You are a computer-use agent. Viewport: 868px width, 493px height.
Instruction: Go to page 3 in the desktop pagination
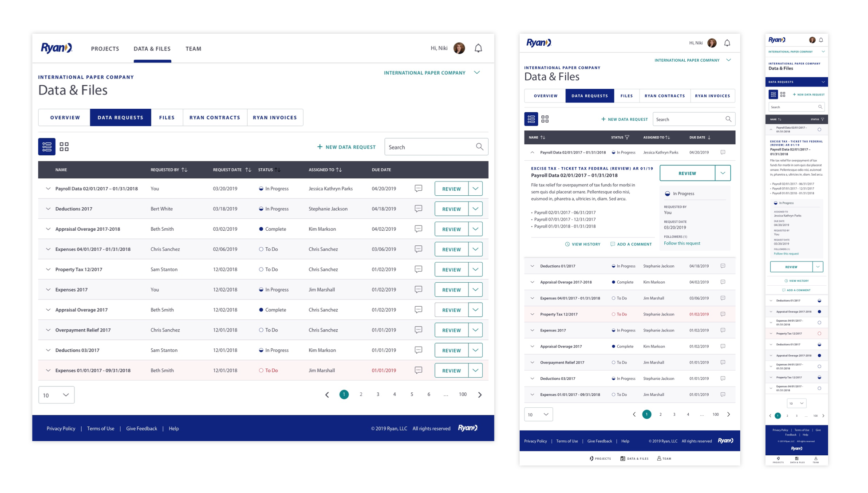tap(378, 394)
